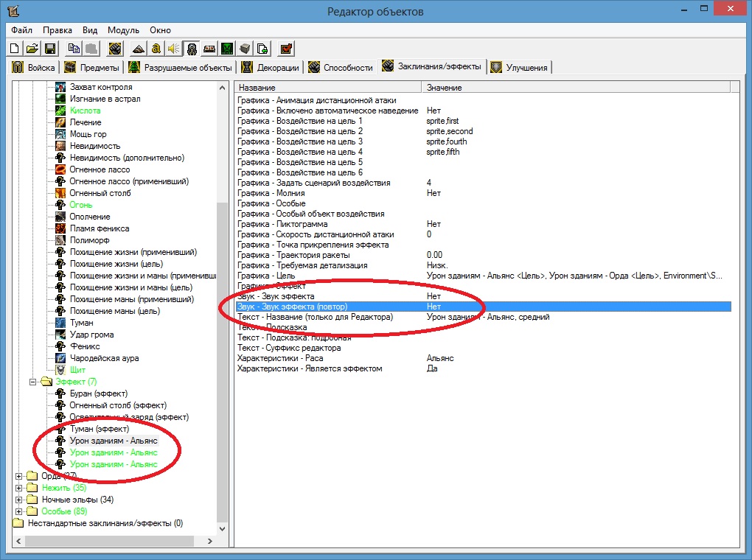Click the Save floppy disk icon
The width and height of the screenshot is (752, 560).
click(50, 49)
